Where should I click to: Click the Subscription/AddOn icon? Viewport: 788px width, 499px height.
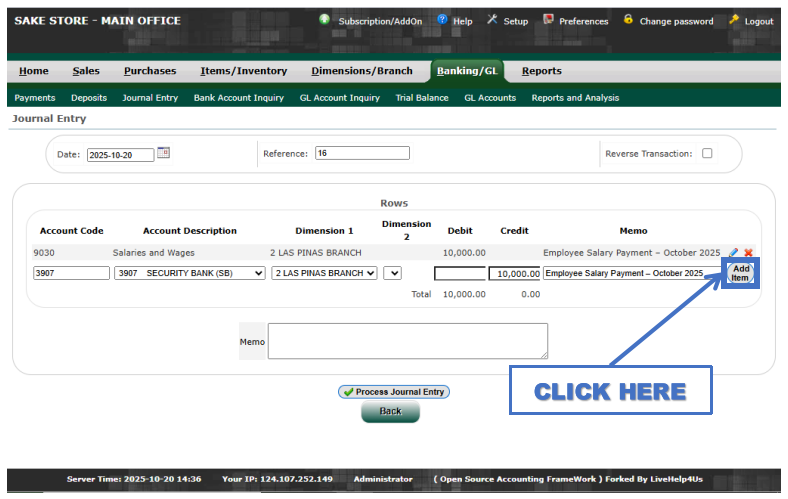point(325,20)
